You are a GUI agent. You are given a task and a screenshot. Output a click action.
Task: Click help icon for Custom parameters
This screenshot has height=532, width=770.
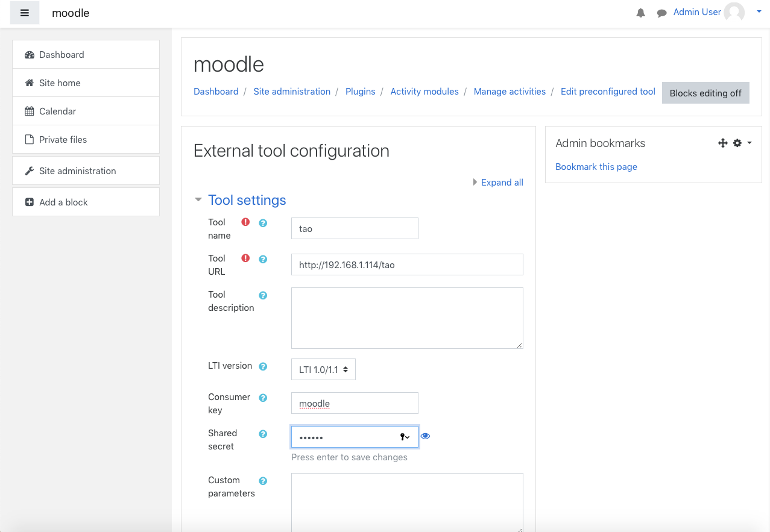pyautogui.click(x=263, y=481)
